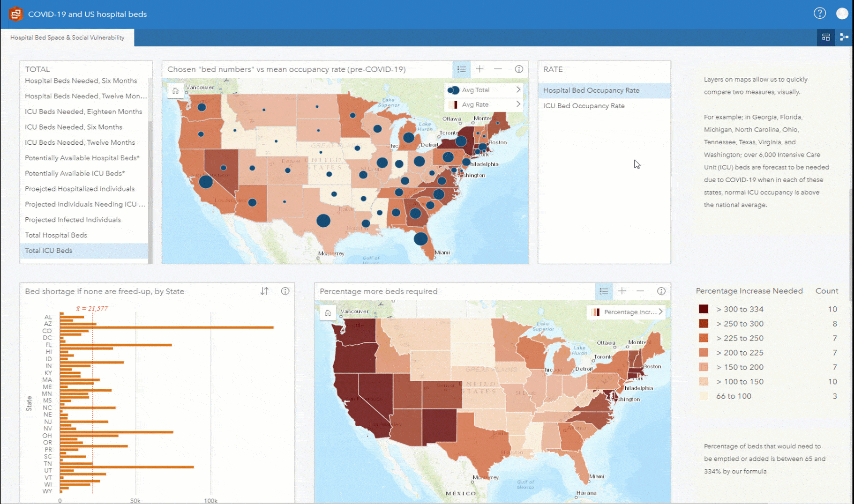The height and width of the screenshot is (504, 854).
Task: Select Proejcted Hospitalized Individuals
Action: pos(84,189)
